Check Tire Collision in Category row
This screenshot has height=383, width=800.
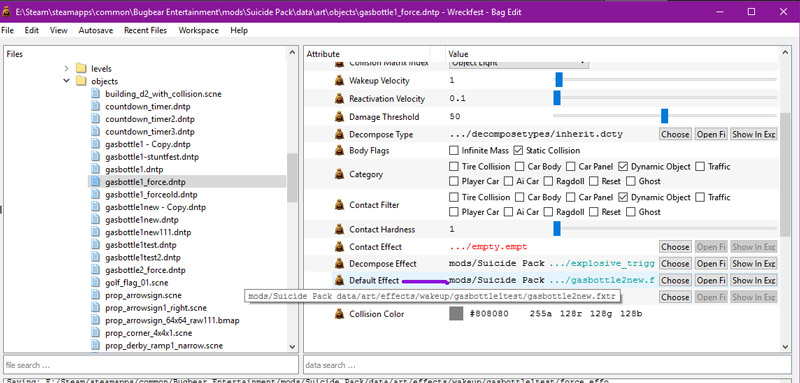point(454,166)
